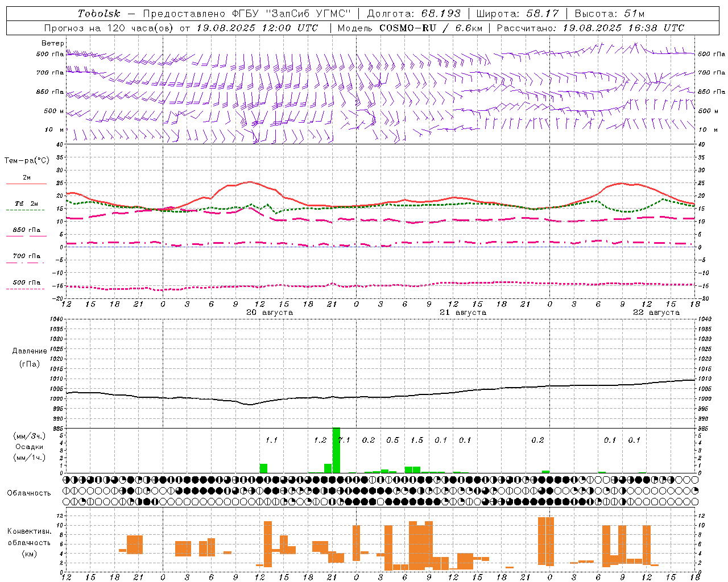Click the '22 августа' date label

(656, 313)
